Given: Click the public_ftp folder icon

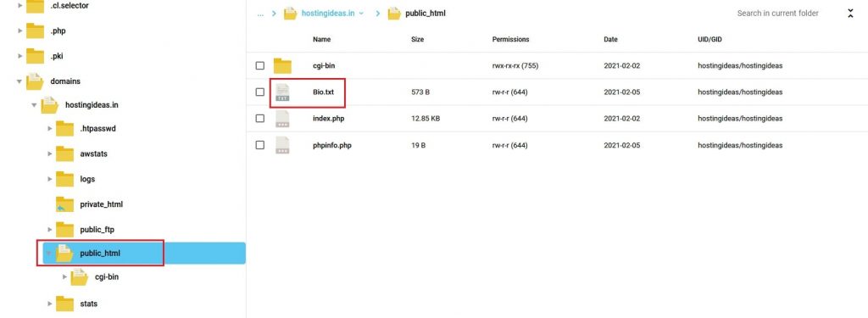Looking at the screenshot, I should point(64,229).
